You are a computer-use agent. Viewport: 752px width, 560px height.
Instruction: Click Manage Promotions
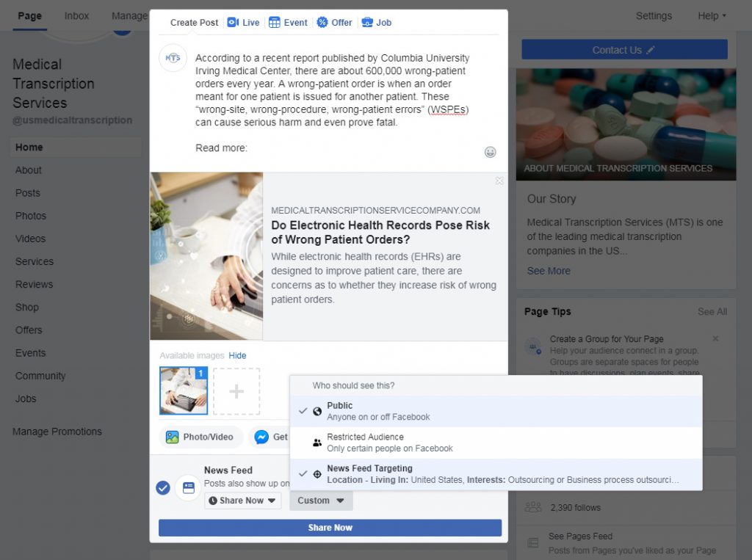click(57, 432)
